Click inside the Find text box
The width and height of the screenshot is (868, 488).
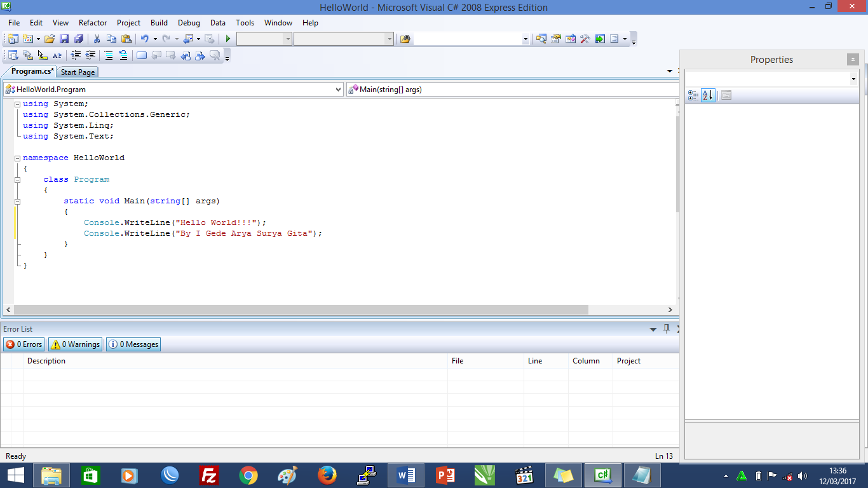click(x=468, y=39)
